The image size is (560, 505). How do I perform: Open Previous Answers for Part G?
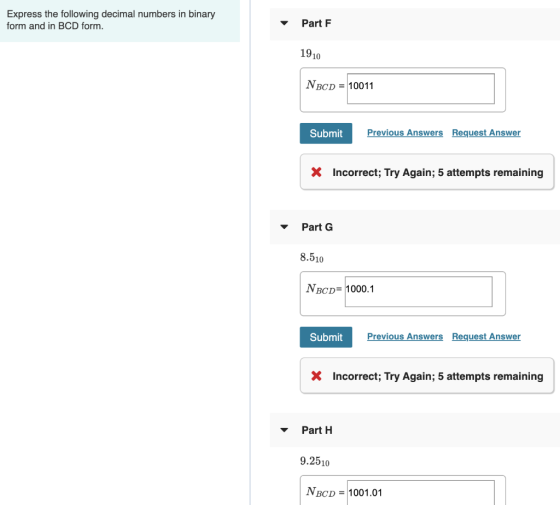[x=405, y=336]
